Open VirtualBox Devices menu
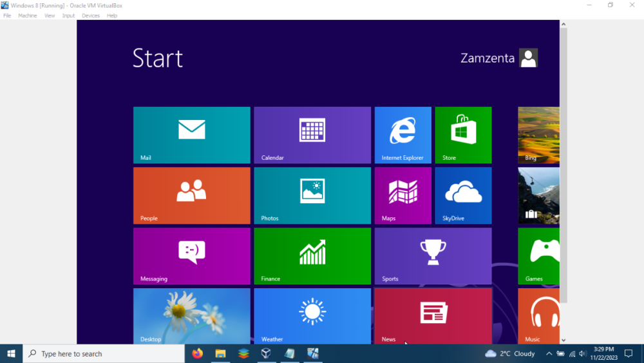The width and height of the screenshot is (644, 363). point(91,15)
